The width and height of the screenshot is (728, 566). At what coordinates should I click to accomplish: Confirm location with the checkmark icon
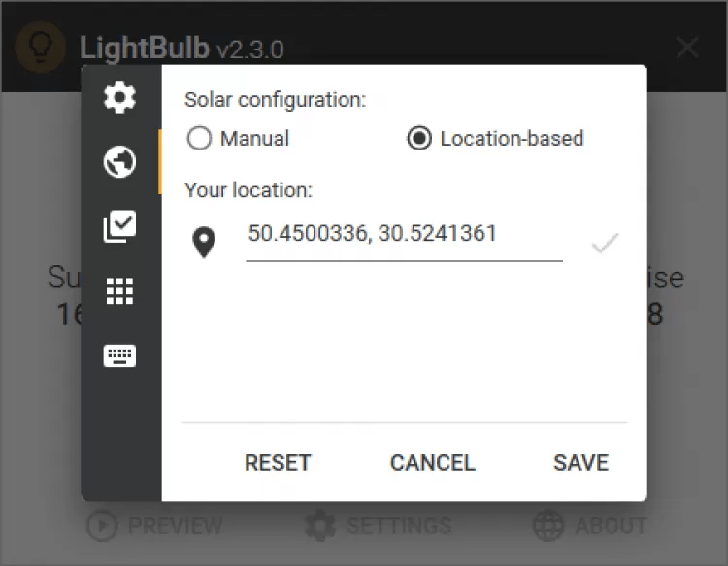(x=605, y=243)
